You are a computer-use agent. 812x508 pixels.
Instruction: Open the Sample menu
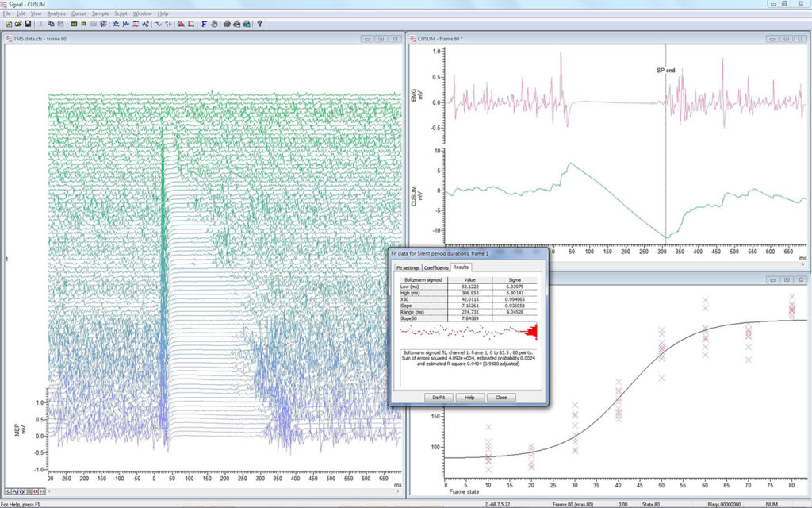coord(101,13)
